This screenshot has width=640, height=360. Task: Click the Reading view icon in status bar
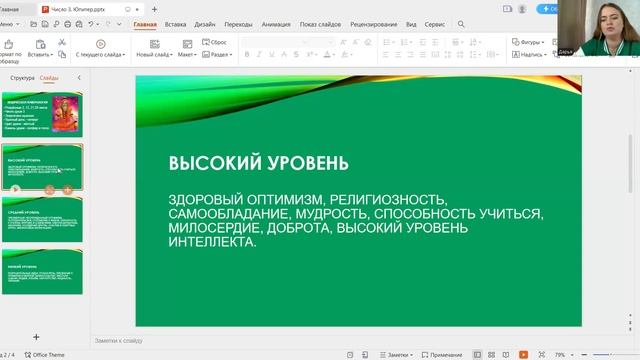tap(506, 355)
